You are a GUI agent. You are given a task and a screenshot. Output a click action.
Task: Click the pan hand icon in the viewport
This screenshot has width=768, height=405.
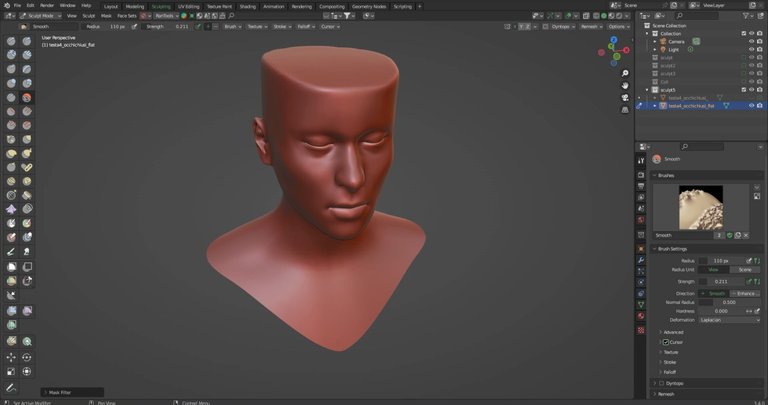point(624,85)
